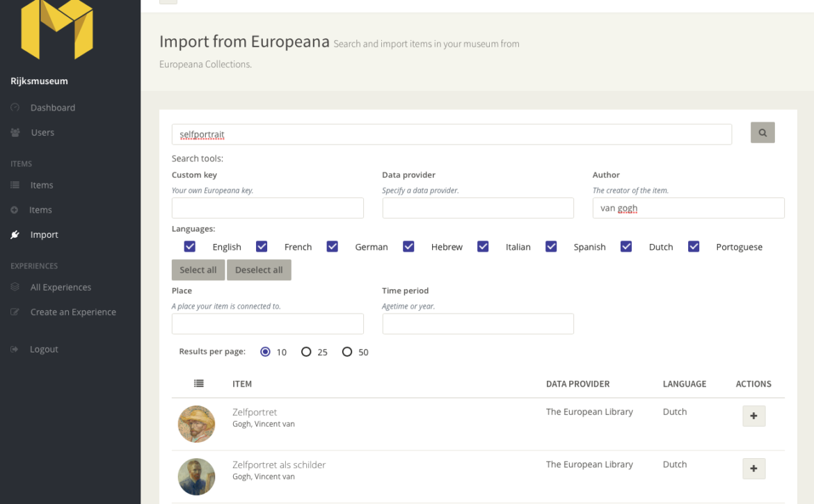The height and width of the screenshot is (504, 814).
Task: Toggle the Italian language checkbox
Action: pos(483,246)
